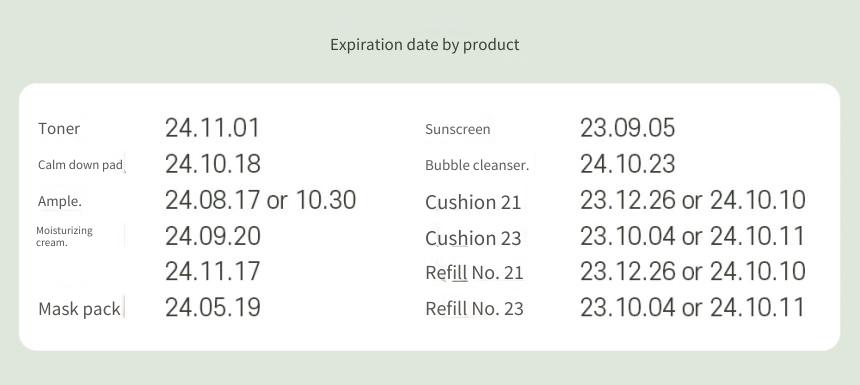
Task: Select the Calm down pad label
Action: 80,165
